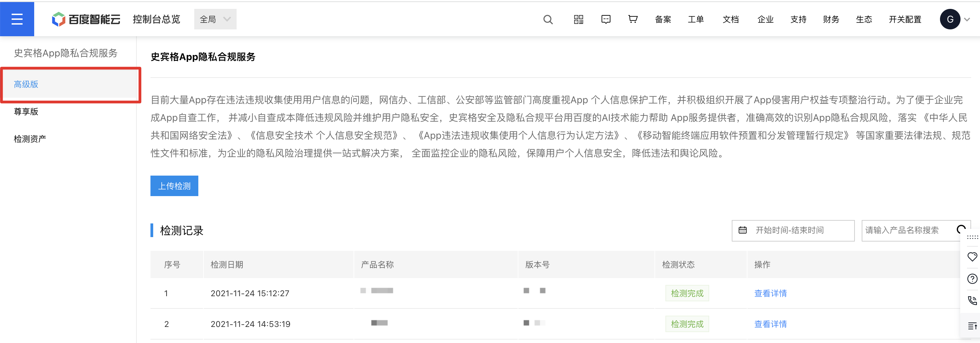Open the 财务 top menu item

[831, 19]
